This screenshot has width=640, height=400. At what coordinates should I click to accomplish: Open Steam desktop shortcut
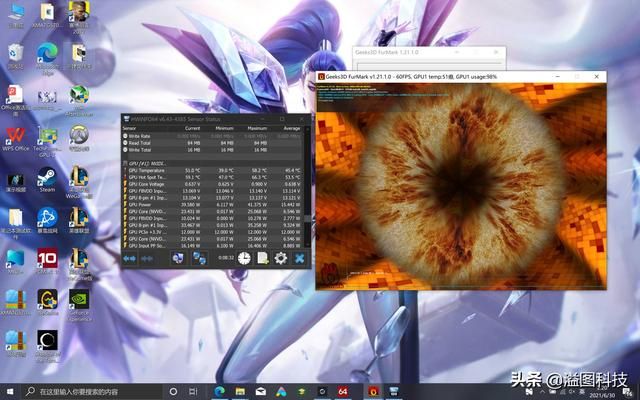click(x=47, y=180)
